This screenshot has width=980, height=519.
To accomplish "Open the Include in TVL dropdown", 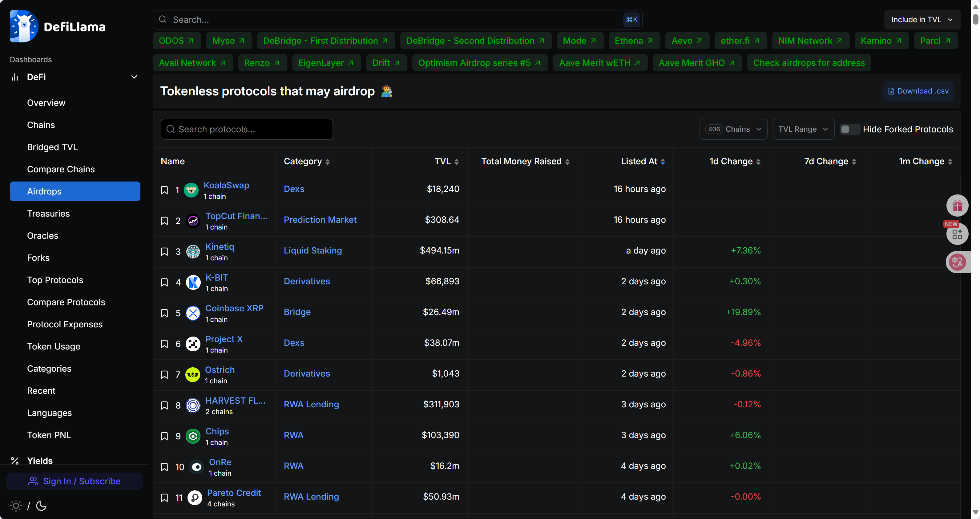I will [922, 19].
